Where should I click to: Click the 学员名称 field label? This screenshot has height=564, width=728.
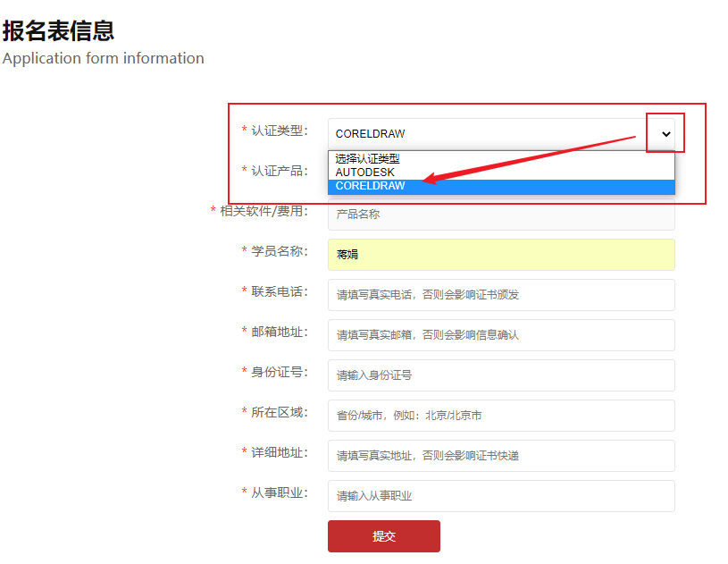pos(280,251)
